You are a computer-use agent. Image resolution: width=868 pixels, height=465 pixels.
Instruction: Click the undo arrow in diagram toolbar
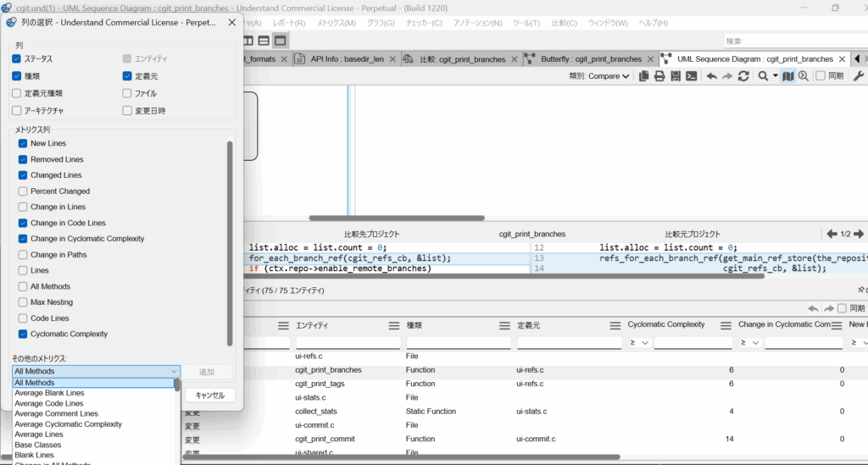[x=712, y=76]
